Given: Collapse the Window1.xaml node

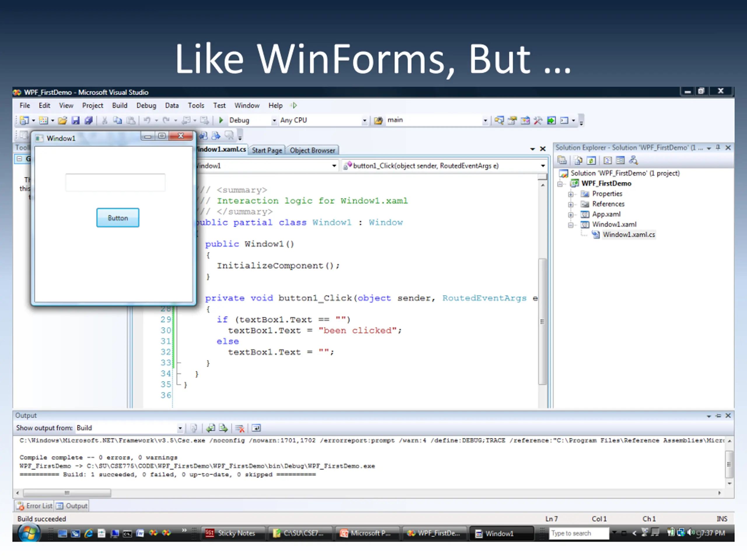Looking at the screenshot, I should [570, 225].
